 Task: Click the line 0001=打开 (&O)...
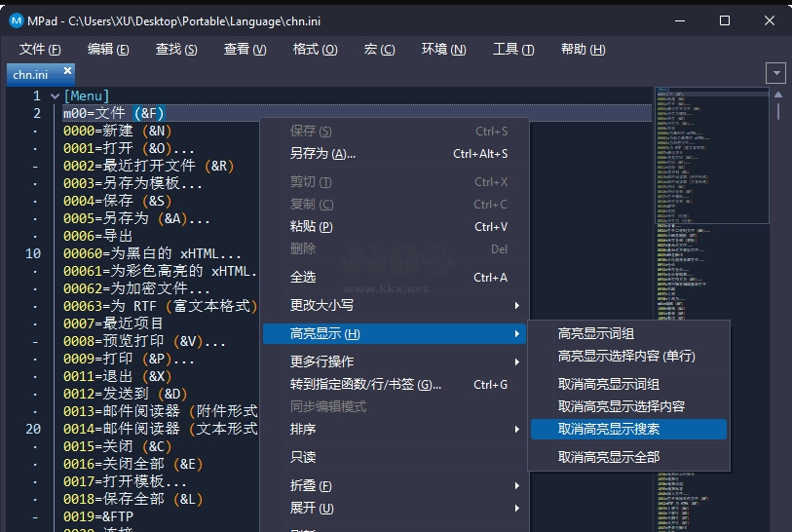129,148
